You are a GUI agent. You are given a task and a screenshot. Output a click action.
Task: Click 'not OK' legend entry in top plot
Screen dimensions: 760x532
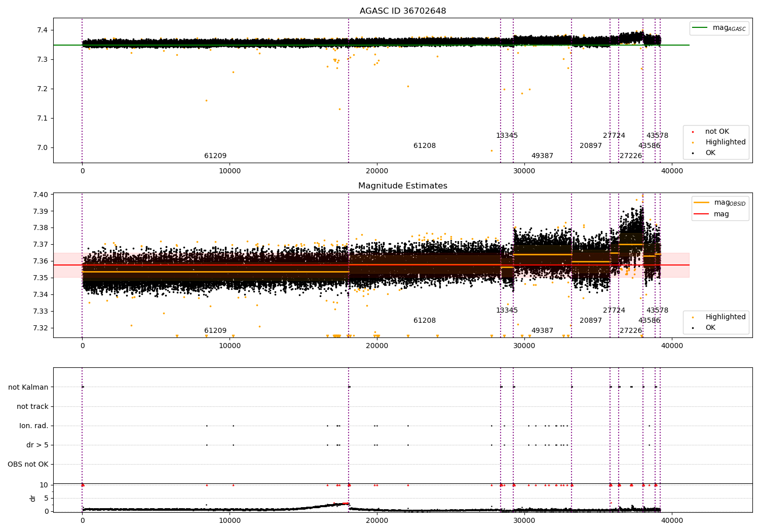point(711,131)
